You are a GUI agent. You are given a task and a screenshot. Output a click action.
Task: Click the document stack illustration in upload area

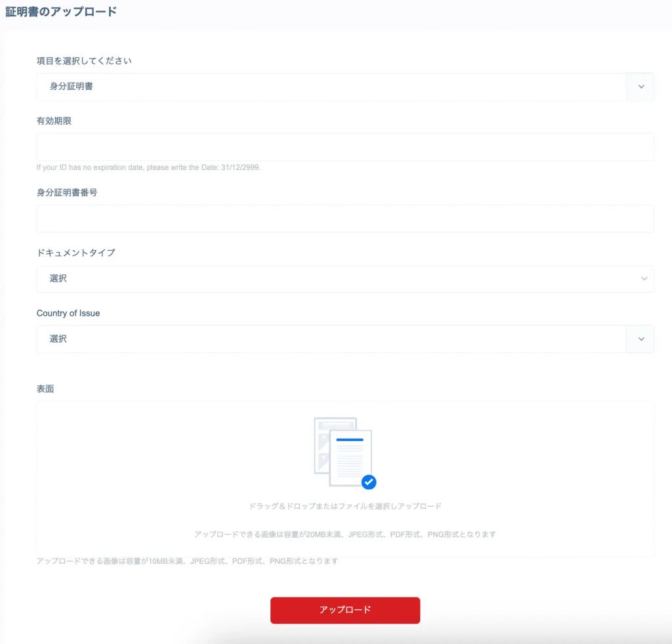(x=343, y=450)
